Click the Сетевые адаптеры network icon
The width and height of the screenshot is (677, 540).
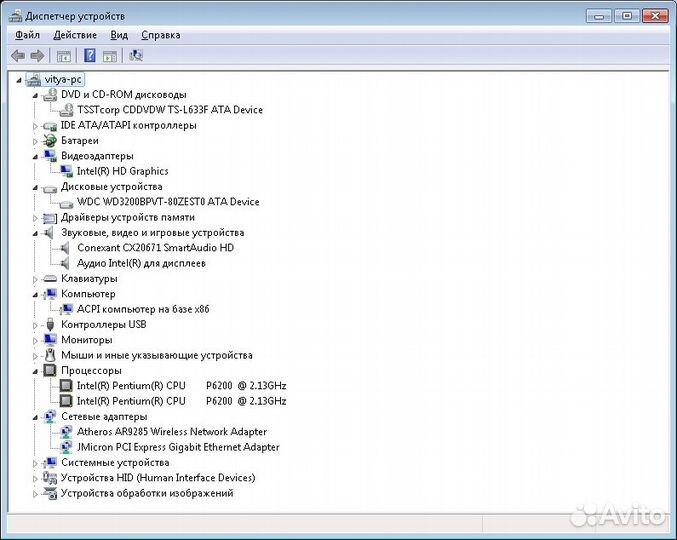point(50,417)
